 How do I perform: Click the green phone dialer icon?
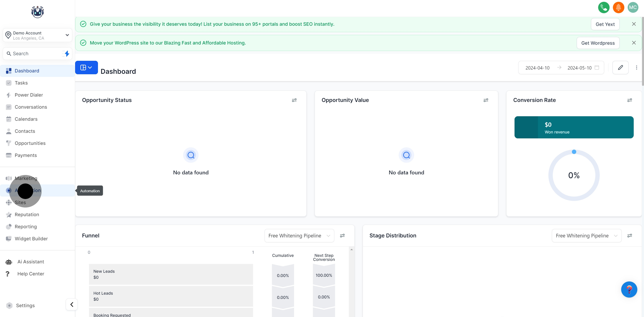604,7
